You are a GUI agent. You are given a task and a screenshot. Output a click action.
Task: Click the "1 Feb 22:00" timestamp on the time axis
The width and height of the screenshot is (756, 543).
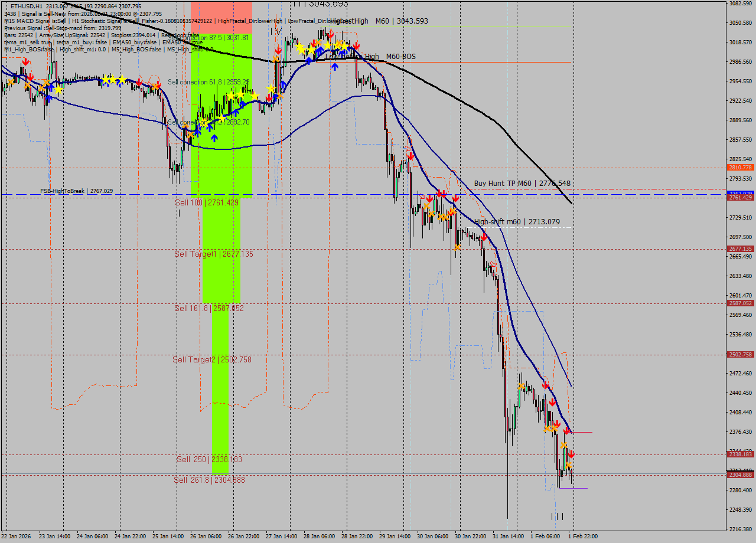(x=584, y=537)
